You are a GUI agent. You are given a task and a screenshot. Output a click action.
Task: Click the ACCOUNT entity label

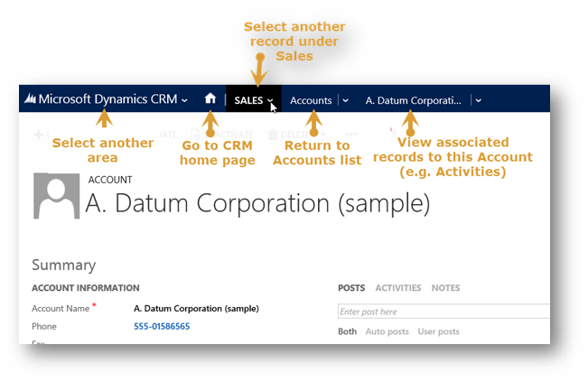tap(110, 180)
